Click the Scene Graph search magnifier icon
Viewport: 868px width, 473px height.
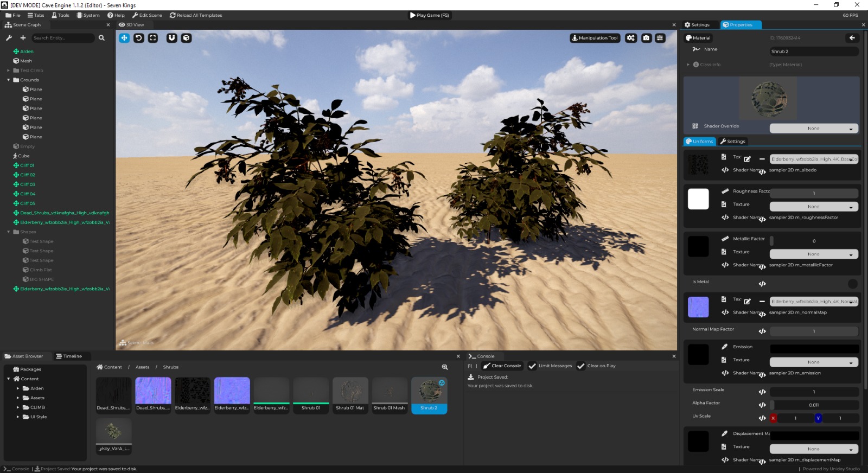101,38
